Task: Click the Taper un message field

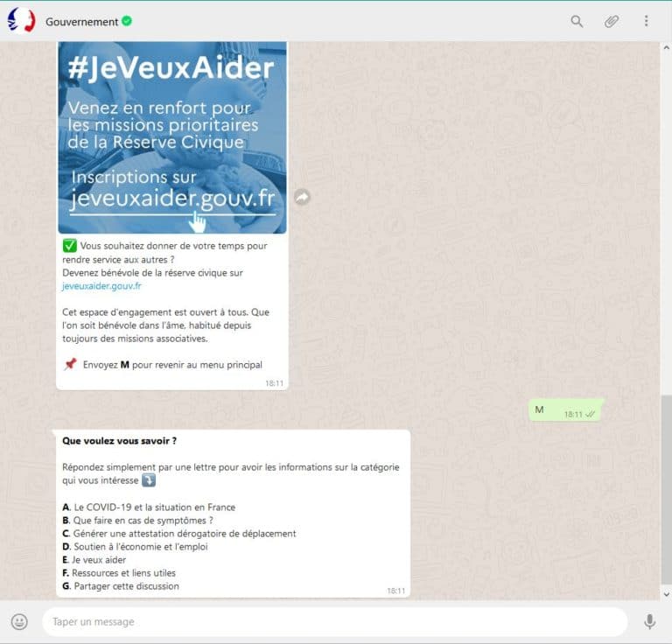Action: 335,621
